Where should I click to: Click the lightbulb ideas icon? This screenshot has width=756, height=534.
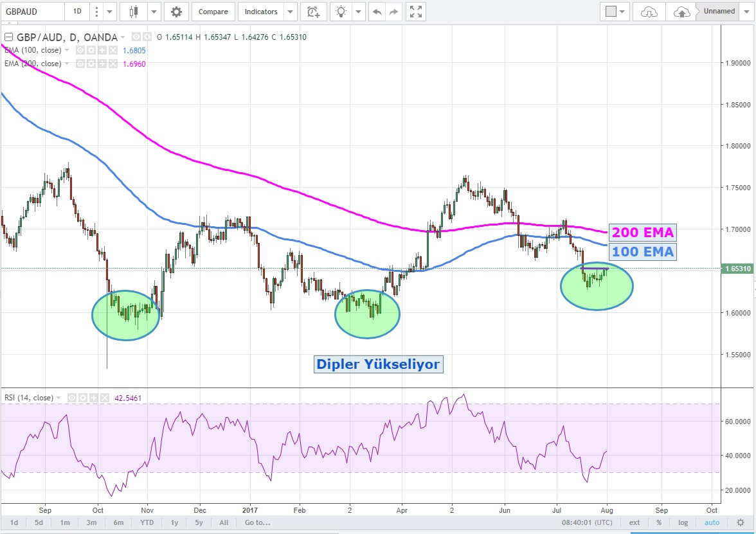pos(341,12)
